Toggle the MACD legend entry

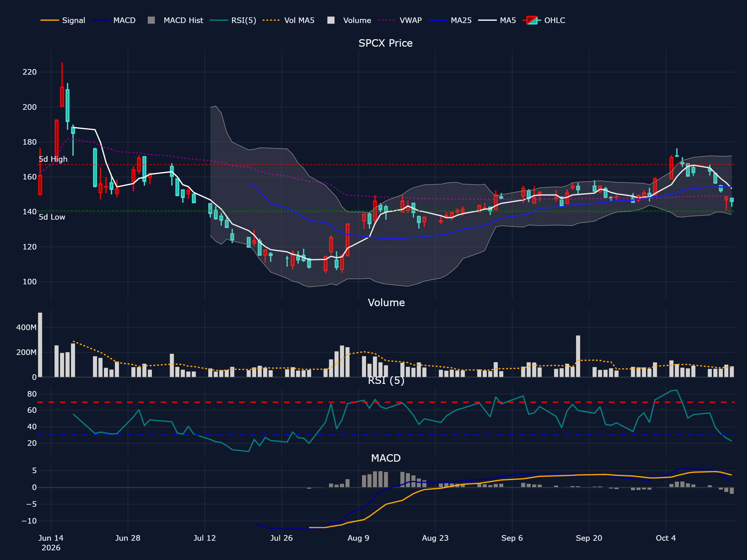(x=114, y=20)
